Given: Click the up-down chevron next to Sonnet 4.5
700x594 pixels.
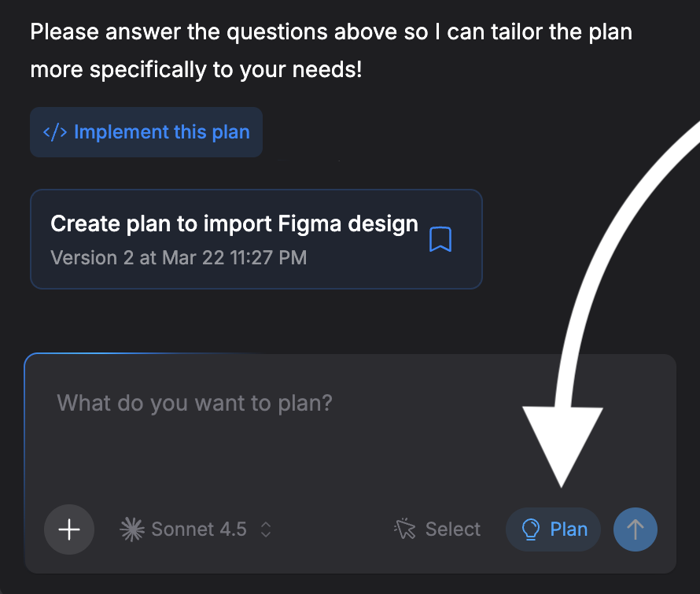Looking at the screenshot, I should coord(266,529).
